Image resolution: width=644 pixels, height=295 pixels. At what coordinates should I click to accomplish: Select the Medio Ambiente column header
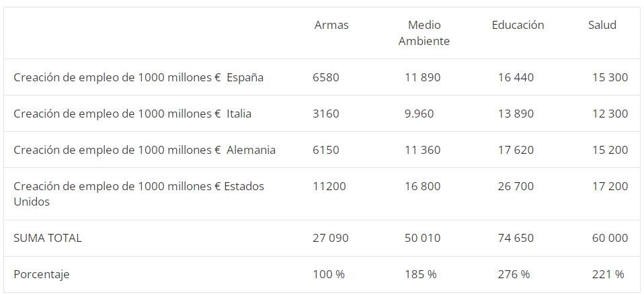(424, 33)
